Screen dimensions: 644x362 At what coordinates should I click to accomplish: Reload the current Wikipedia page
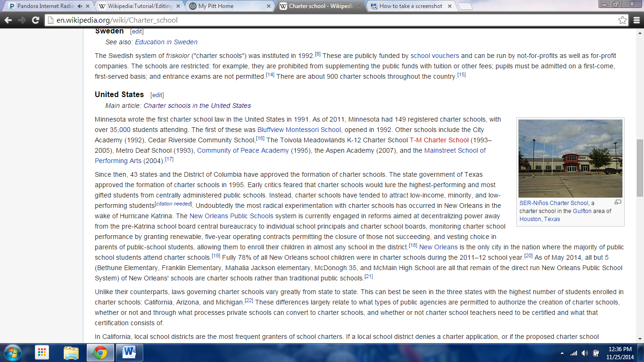pyautogui.click(x=35, y=20)
